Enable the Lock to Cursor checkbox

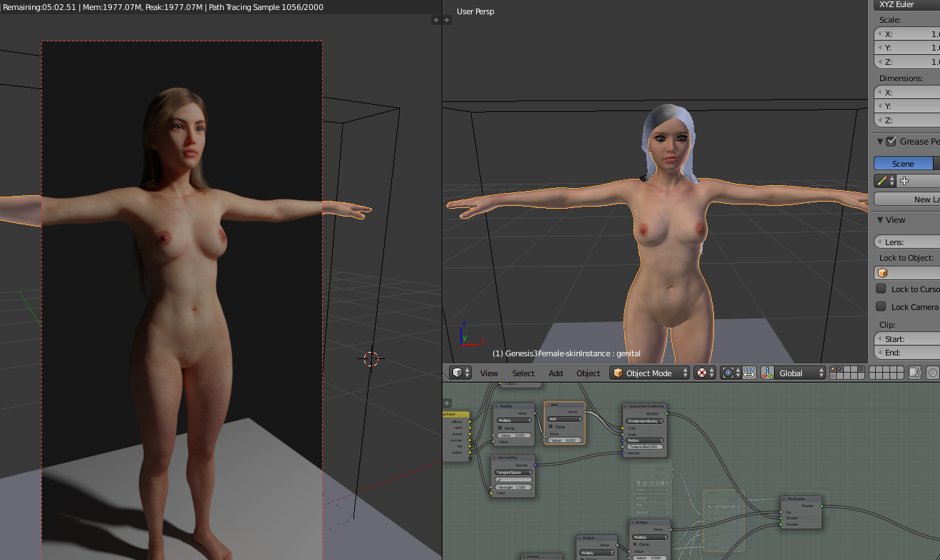point(882,289)
